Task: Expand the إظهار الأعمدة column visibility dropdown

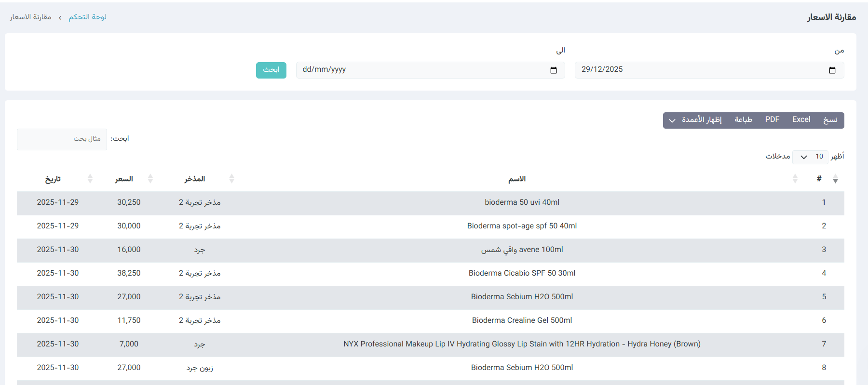Action: [x=695, y=120]
